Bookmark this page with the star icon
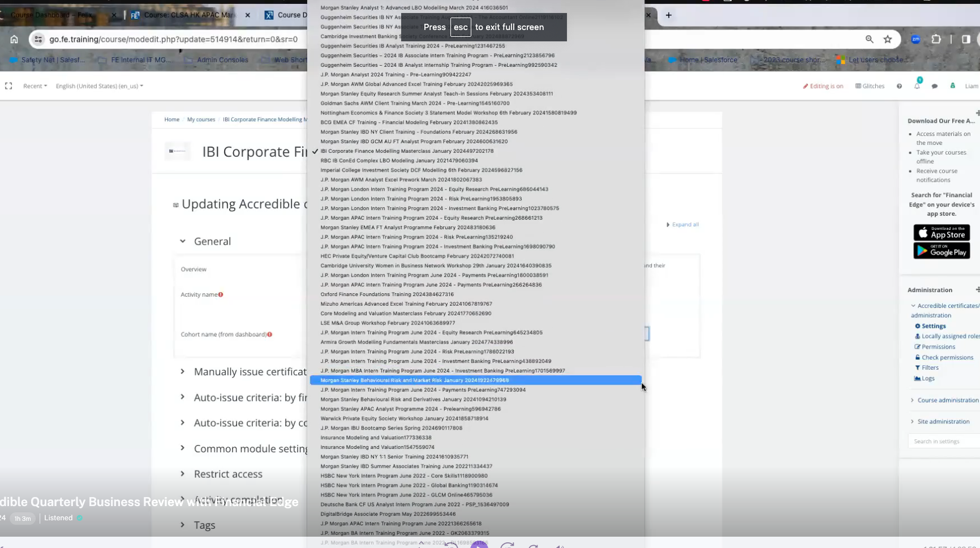Screen dimensions: 980x548 tap(887, 39)
